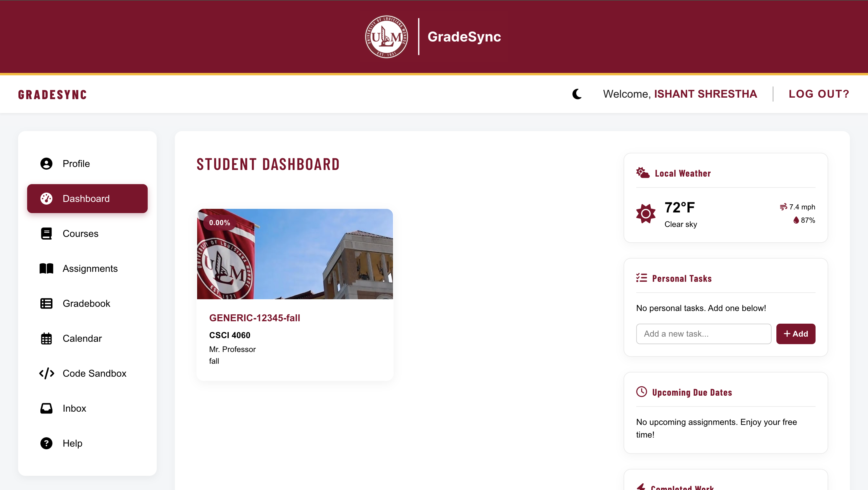Select Dashboard in the sidebar
The image size is (868, 490).
pyautogui.click(x=87, y=199)
